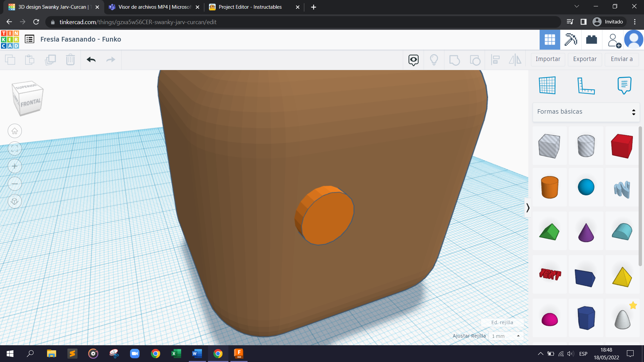Toggle orthographic perspective view
Viewport: 644px width, 362px height.
click(x=15, y=201)
